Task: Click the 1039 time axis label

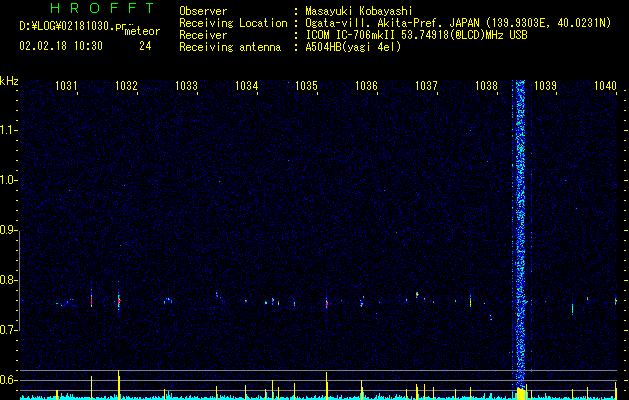Action: pos(546,86)
